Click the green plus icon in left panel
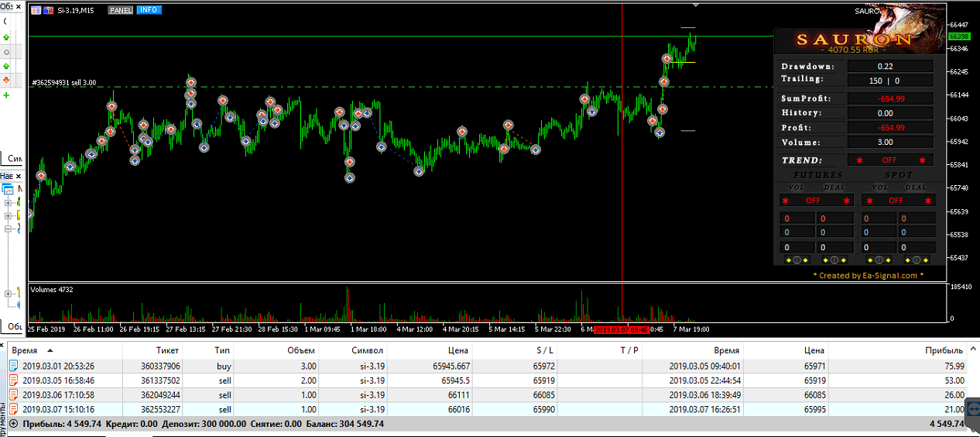 point(6,95)
